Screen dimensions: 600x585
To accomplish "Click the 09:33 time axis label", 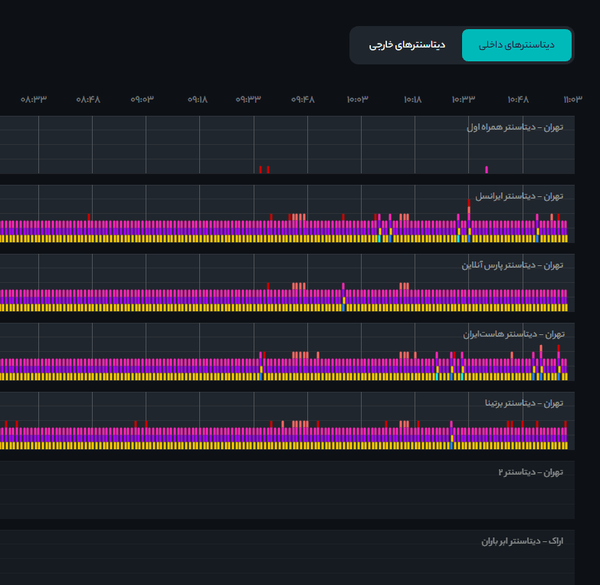I will click(x=248, y=99).
